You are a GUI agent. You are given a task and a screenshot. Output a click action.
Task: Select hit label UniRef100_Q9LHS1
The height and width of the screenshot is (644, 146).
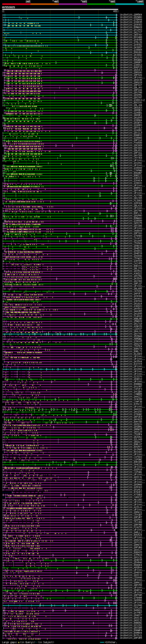131,151
